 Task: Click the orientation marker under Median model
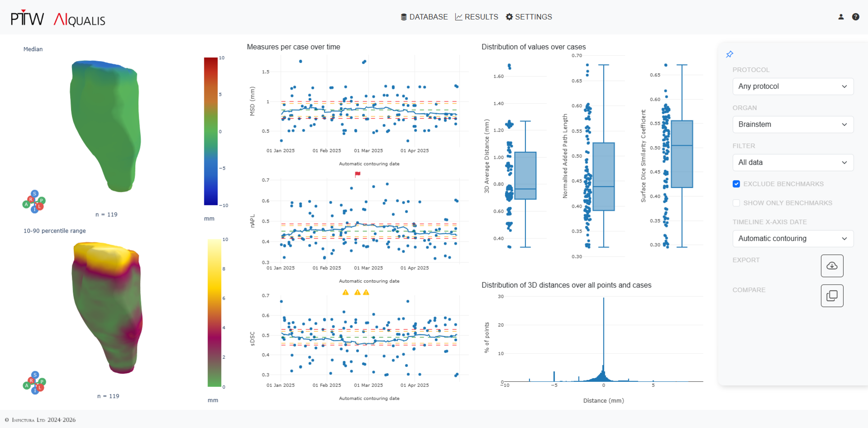pos(34,201)
